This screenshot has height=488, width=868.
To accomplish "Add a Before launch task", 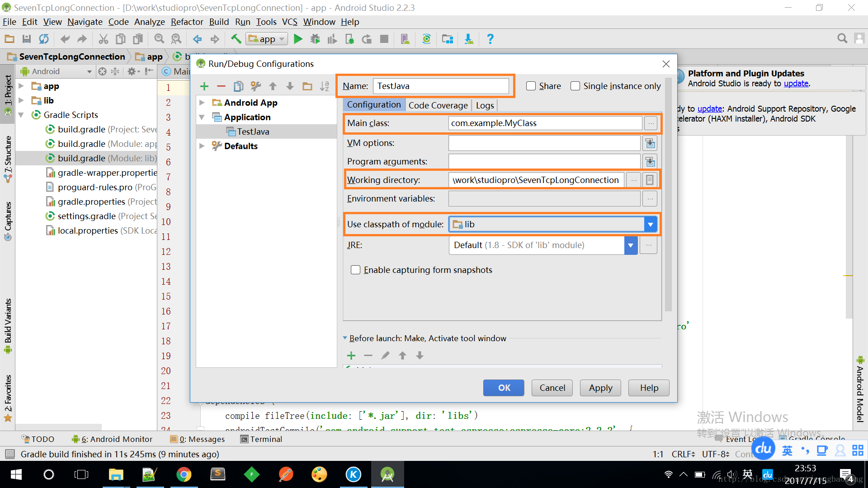I will [x=351, y=356].
